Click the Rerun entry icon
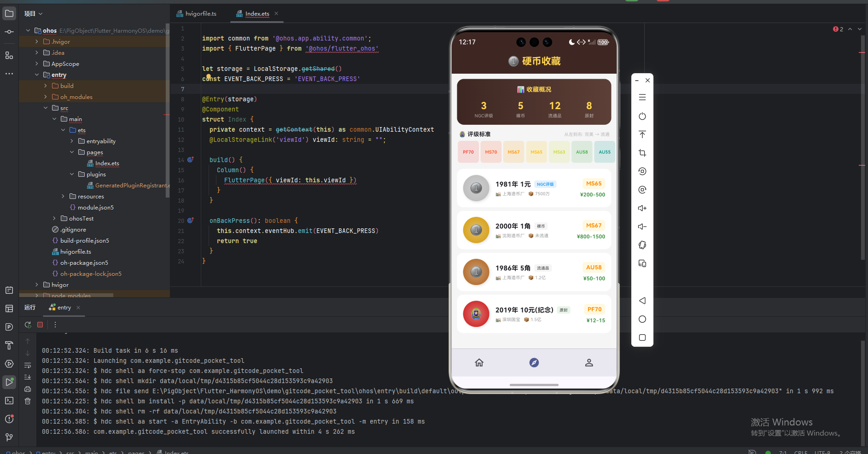Screen dimensions: 868x454 (x=28, y=325)
